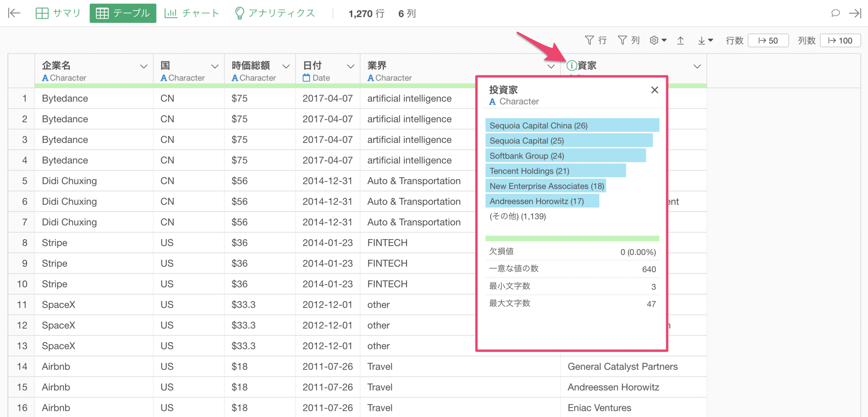Select Sequoia Capital (25) bar
The image size is (868, 417).
[569, 141]
